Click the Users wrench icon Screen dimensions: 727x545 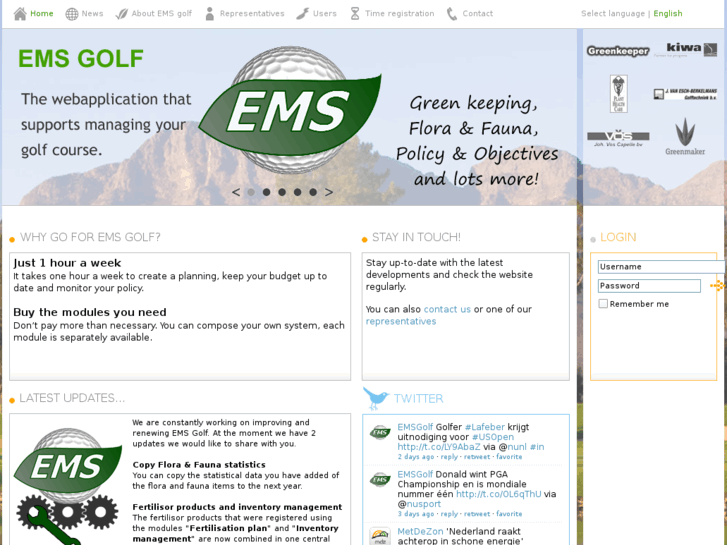303,14
